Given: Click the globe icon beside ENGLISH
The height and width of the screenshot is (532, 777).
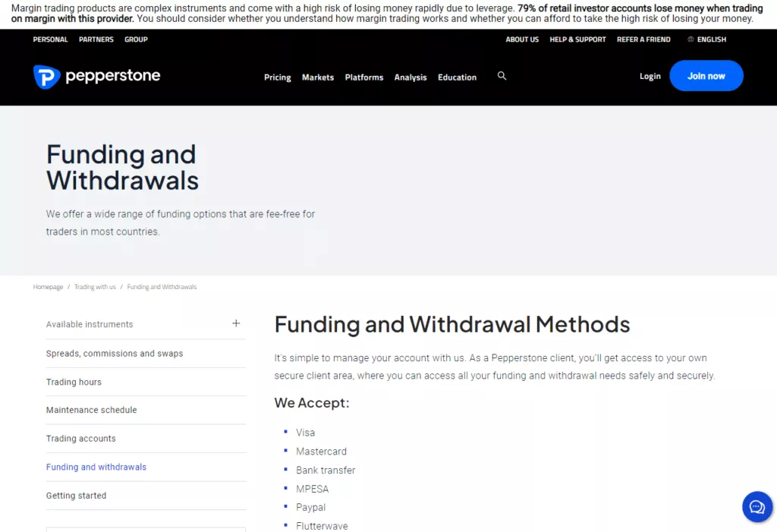Looking at the screenshot, I should coord(690,39).
